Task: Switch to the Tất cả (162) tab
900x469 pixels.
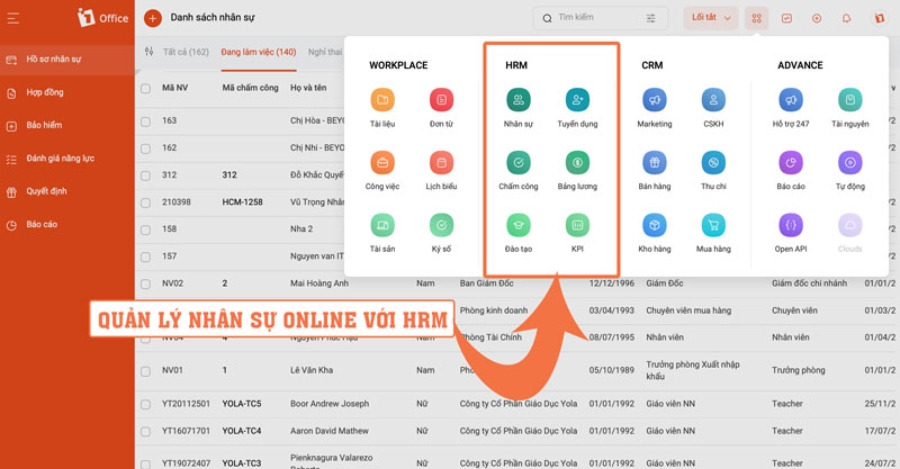Action: pyautogui.click(x=184, y=52)
